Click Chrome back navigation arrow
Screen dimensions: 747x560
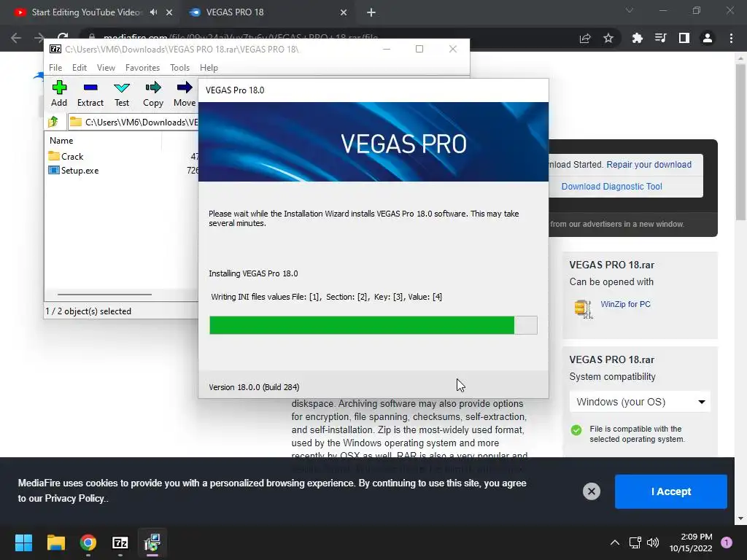tap(16, 38)
